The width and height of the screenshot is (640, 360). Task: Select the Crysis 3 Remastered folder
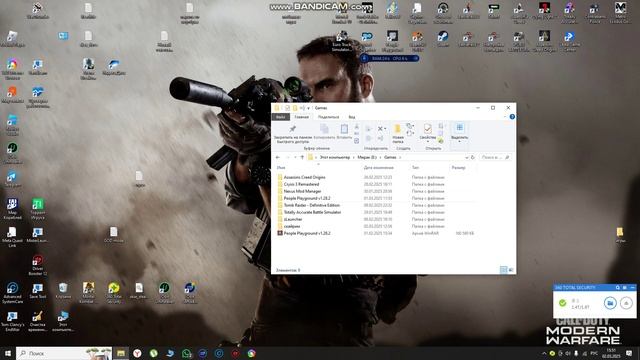(x=301, y=184)
